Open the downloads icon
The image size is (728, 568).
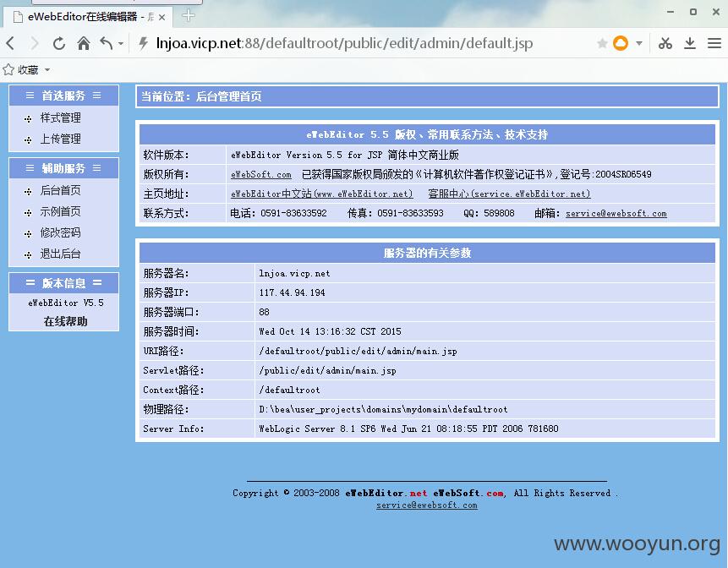(x=690, y=43)
